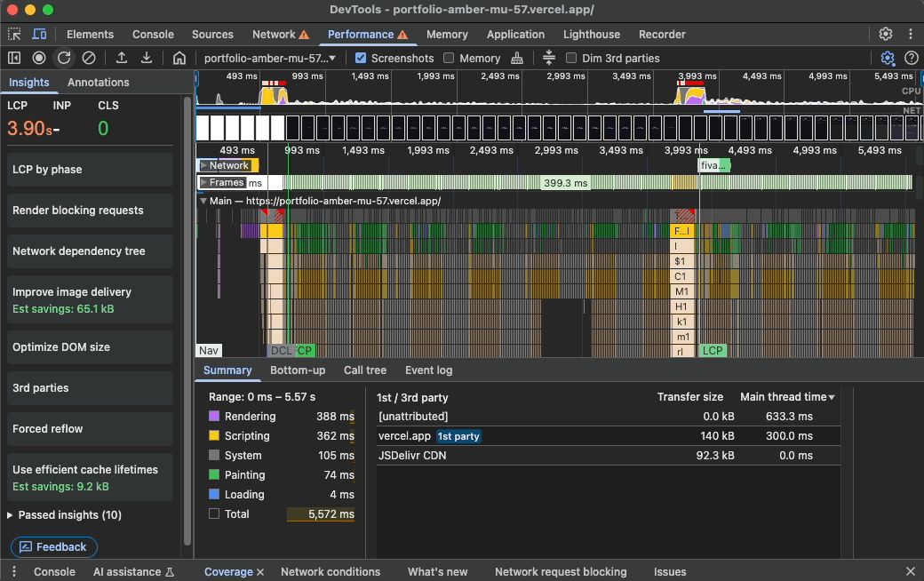
Task: Open the Bottom-up tab
Action: tap(298, 370)
